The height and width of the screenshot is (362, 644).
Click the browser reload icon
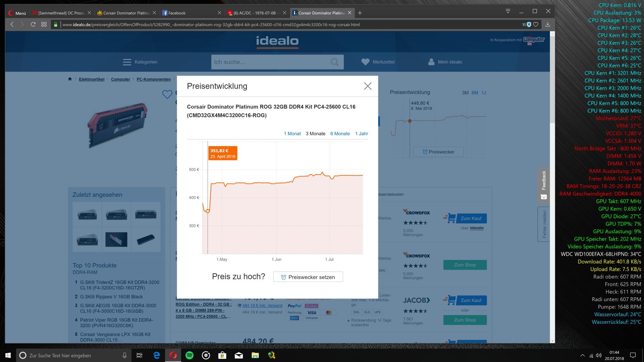[x=33, y=25]
